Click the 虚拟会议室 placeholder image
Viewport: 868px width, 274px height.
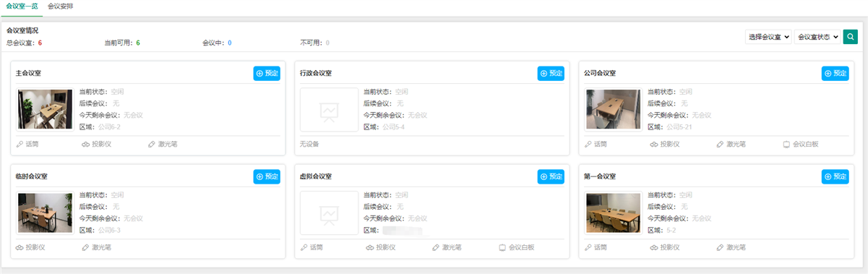pyautogui.click(x=329, y=213)
